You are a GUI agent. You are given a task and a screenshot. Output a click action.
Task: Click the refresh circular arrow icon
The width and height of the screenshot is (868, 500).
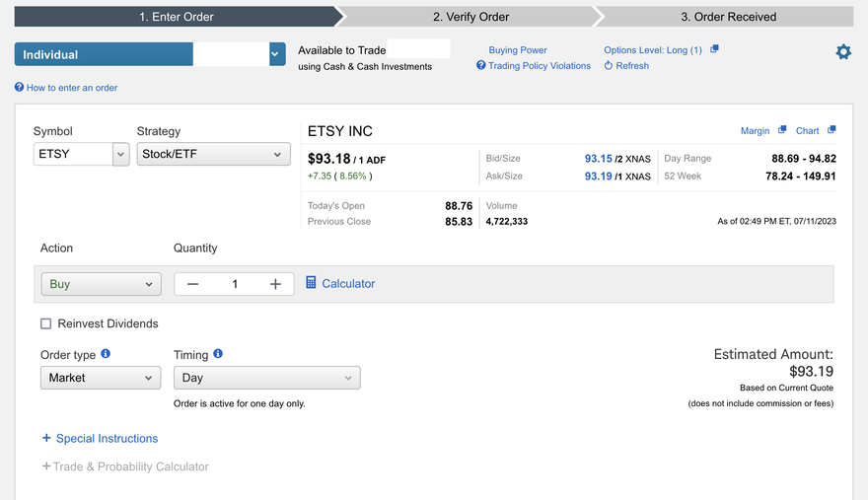609,65
